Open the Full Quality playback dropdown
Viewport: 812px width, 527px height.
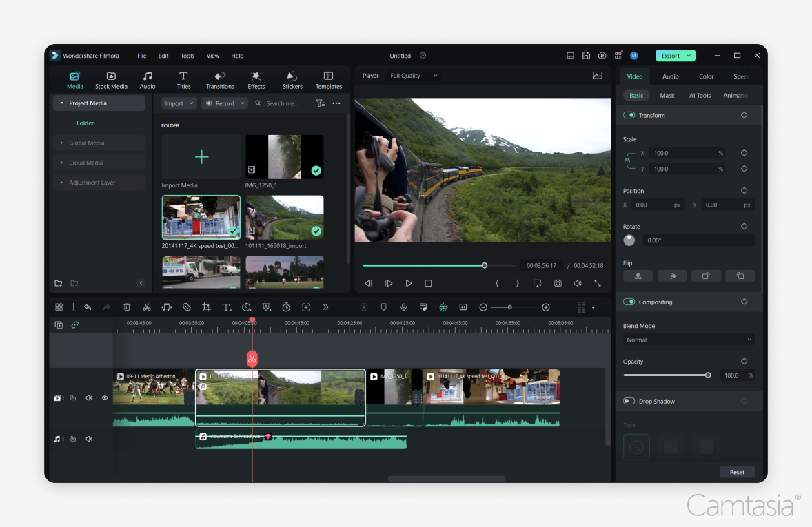click(x=413, y=76)
